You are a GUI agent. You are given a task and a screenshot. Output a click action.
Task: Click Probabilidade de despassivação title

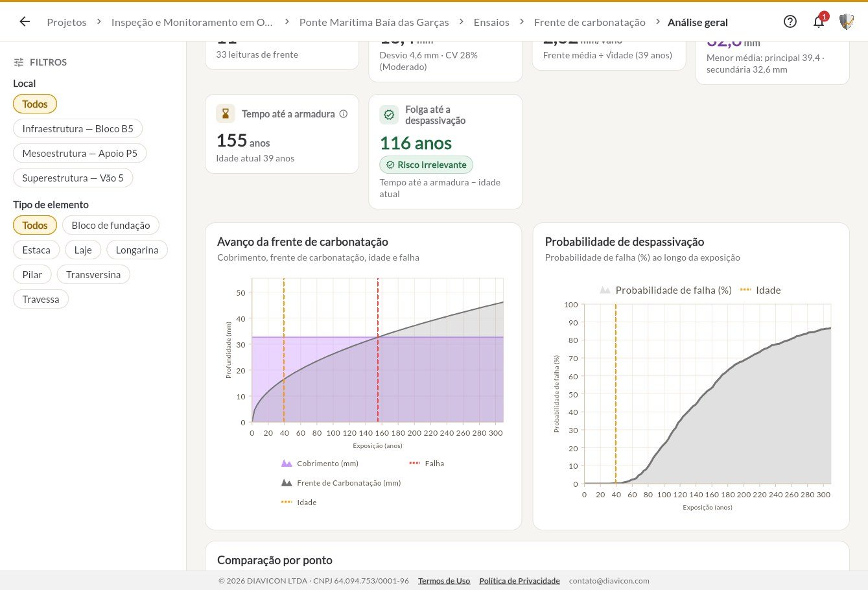point(624,242)
